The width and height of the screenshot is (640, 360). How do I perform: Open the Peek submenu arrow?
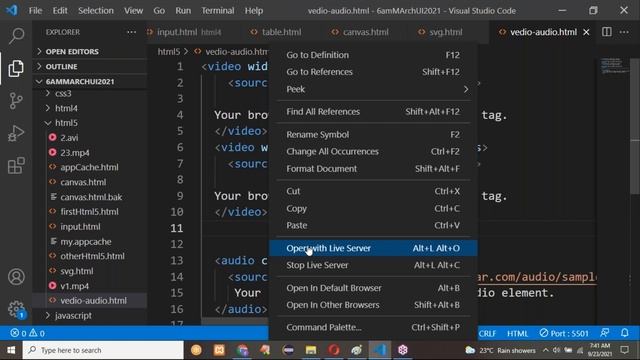pos(466,89)
